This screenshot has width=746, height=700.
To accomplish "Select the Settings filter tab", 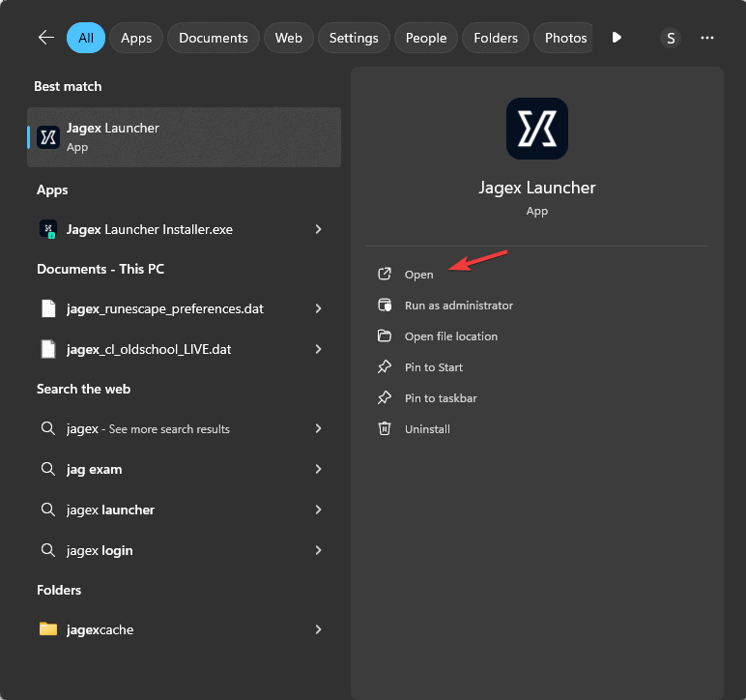I will [354, 38].
